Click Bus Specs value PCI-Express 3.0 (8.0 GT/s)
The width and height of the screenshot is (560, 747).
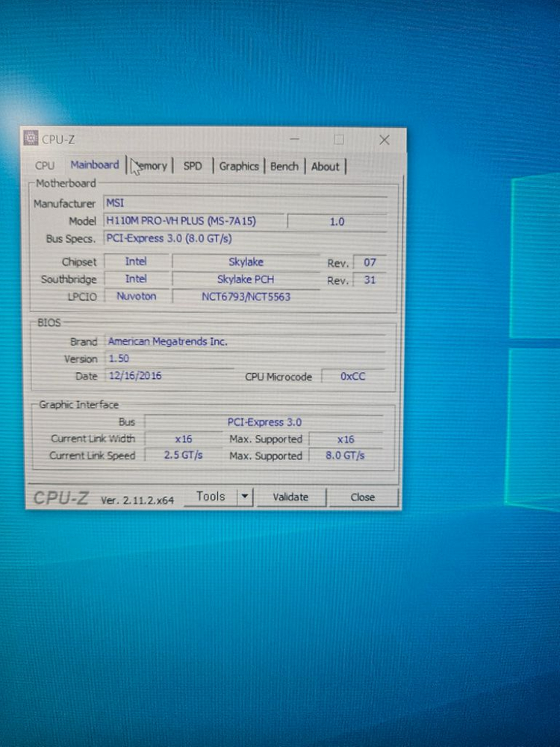tap(245, 238)
